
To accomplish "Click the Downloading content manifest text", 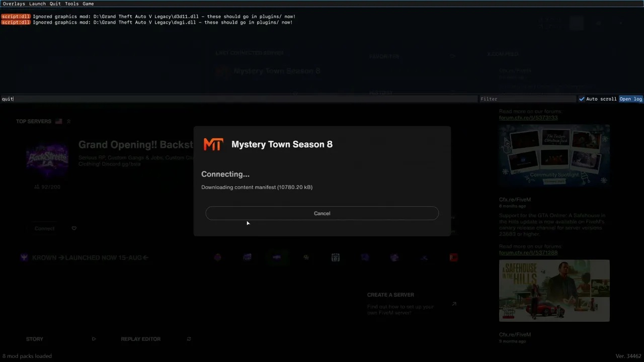I will coord(257,187).
